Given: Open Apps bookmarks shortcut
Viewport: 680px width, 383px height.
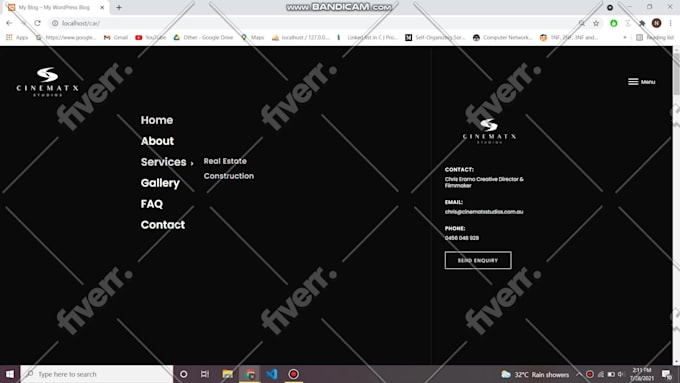Looking at the screenshot, I should click(17, 37).
